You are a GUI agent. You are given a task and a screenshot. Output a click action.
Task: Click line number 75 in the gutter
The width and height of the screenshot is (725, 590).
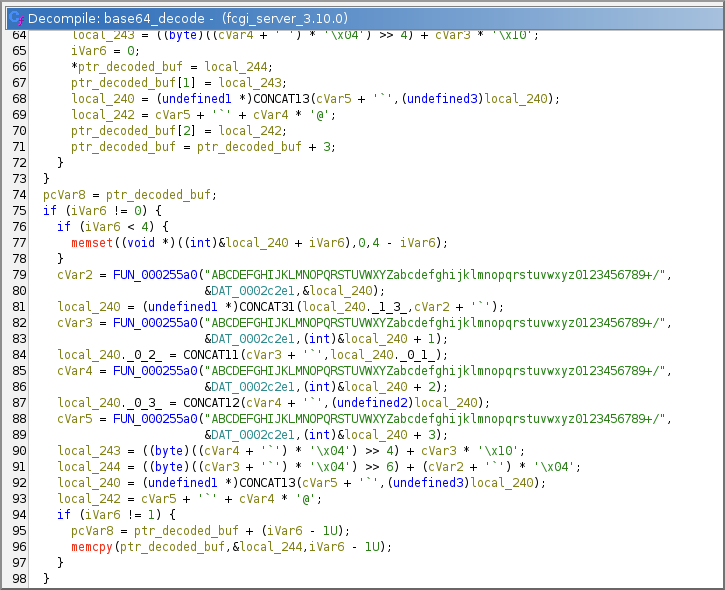18,210
